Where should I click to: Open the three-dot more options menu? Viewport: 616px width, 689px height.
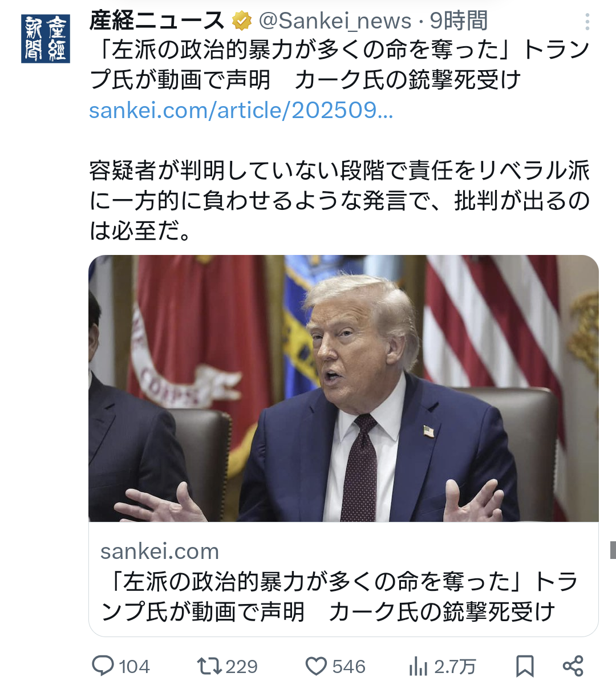(x=587, y=22)
